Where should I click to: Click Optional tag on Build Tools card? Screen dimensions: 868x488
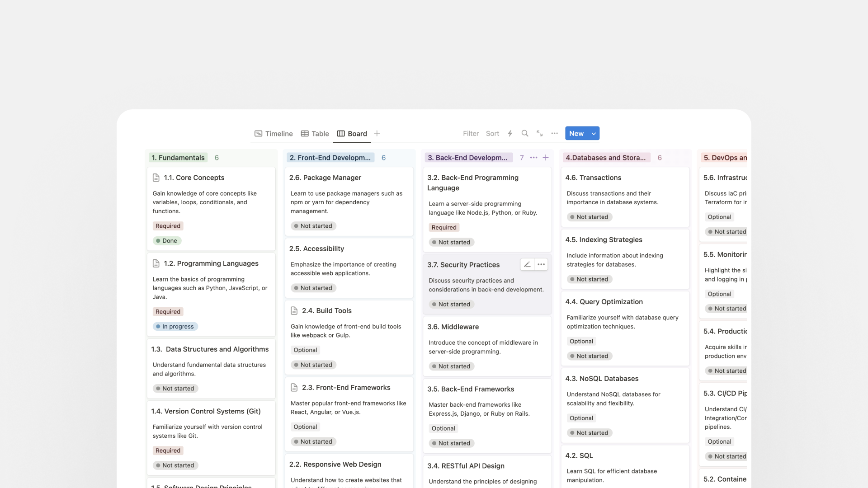[305, 350]
